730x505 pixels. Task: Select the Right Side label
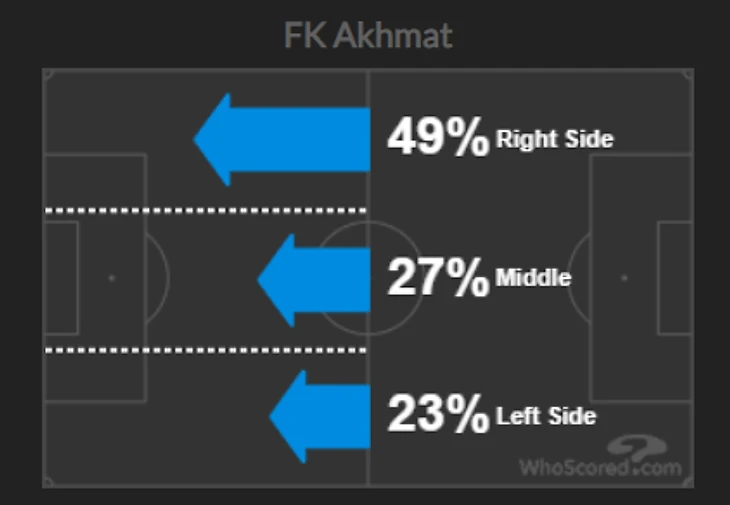click(x=555, y=139)
